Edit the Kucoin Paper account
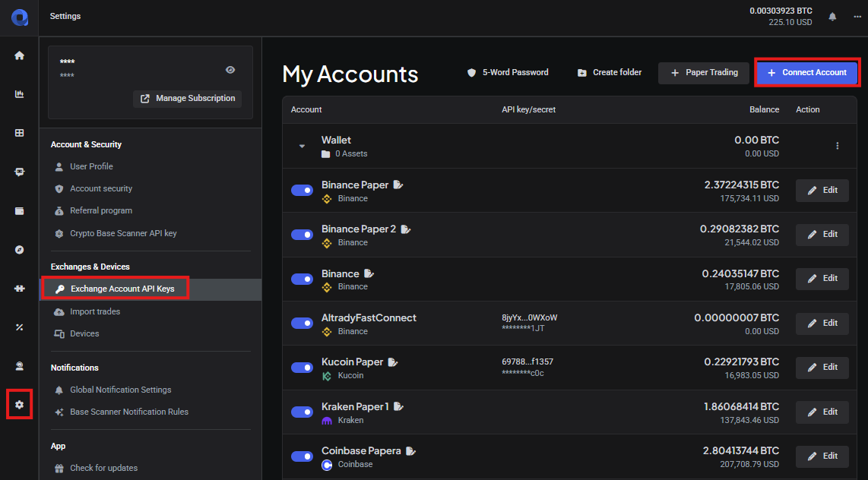This screenshot has height=480, width=868. coord(822,367)
